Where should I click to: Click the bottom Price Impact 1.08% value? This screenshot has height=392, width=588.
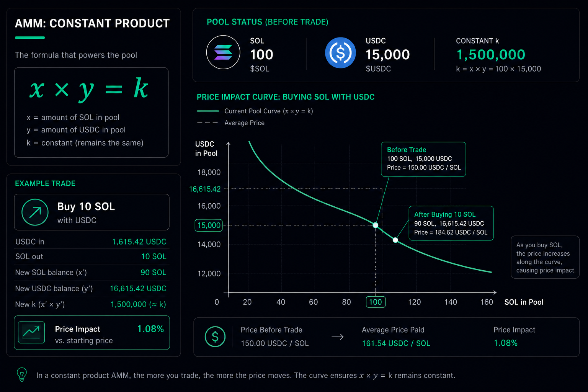pyautogui.click(x=505, y=343)
